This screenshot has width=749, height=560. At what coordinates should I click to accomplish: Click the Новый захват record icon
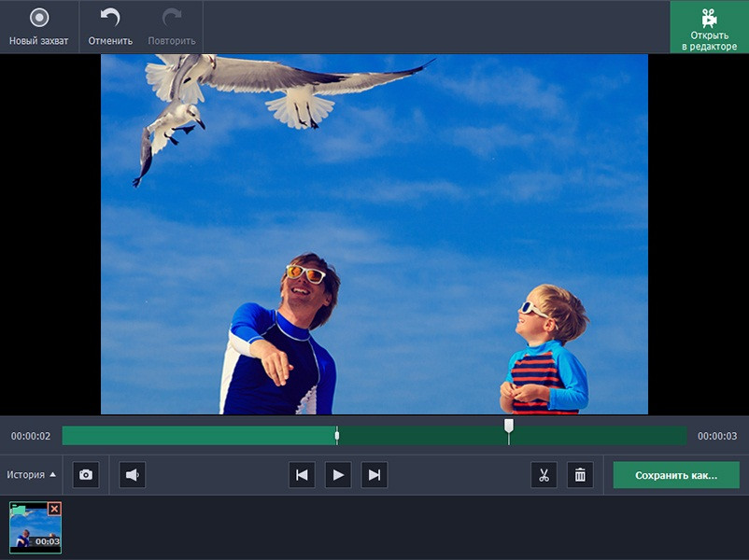(38, 18)
